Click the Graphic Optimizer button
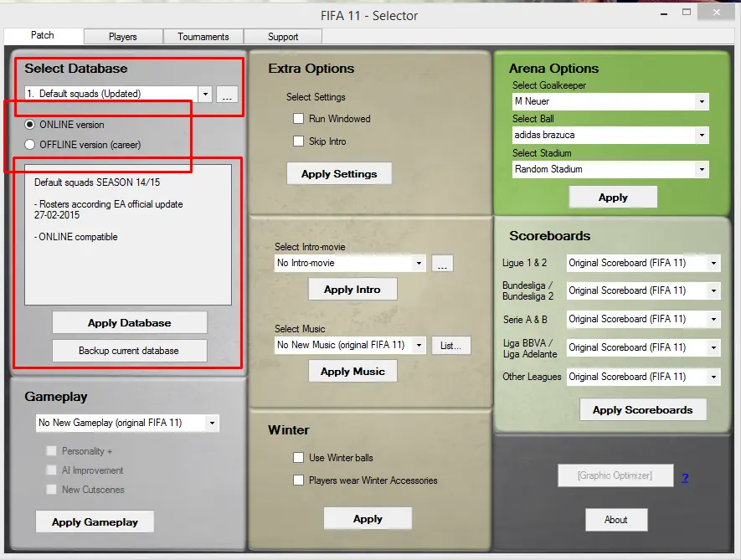The width and height of the screenshot is (741, 560). [x=615, y=475]
